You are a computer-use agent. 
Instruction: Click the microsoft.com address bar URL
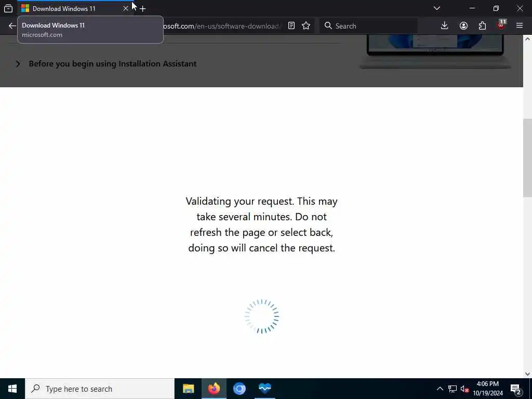pos(221,26)
